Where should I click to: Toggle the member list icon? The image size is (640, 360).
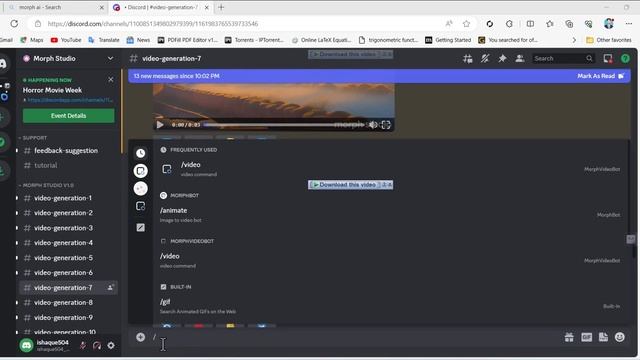click(x=520, y=59)
